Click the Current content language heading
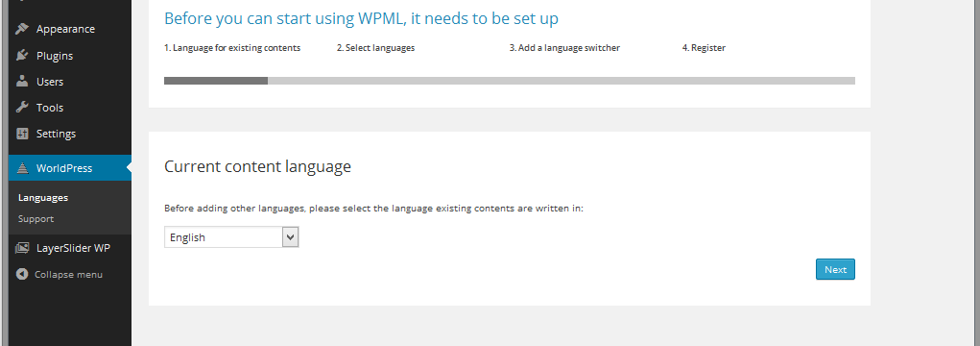Viewport: 980px width, 346px height. (257, 167)
